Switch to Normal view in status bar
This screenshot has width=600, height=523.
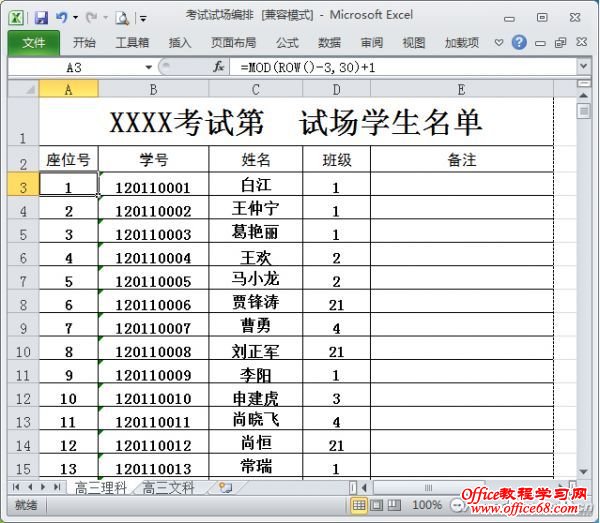pyautogui.click(x=359, y=505)
